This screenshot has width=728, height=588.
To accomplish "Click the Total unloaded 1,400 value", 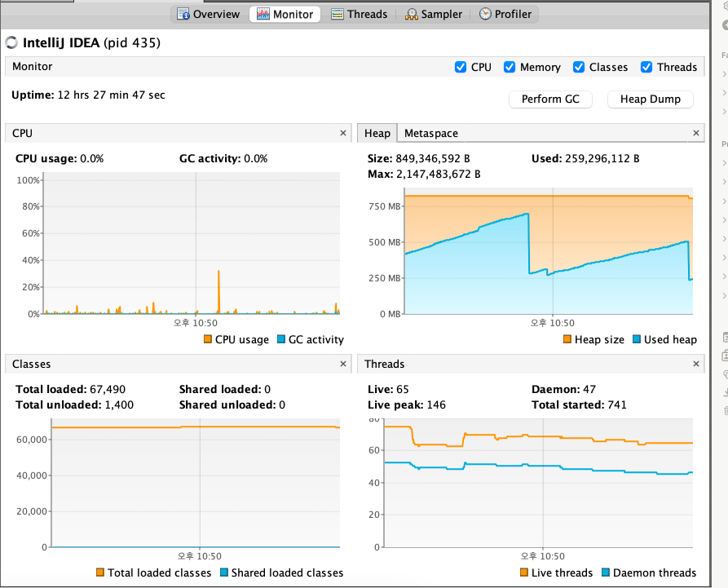I will coord(119,405).
